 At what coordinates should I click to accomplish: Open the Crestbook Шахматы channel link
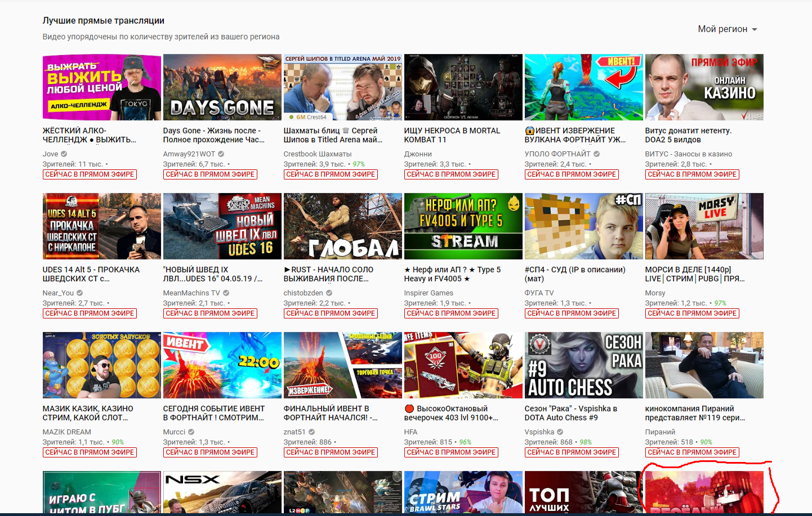coord(317,154)
